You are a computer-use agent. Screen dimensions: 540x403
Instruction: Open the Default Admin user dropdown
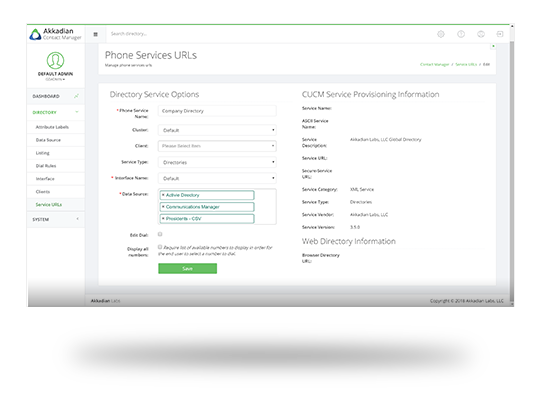tap(55, 79)
